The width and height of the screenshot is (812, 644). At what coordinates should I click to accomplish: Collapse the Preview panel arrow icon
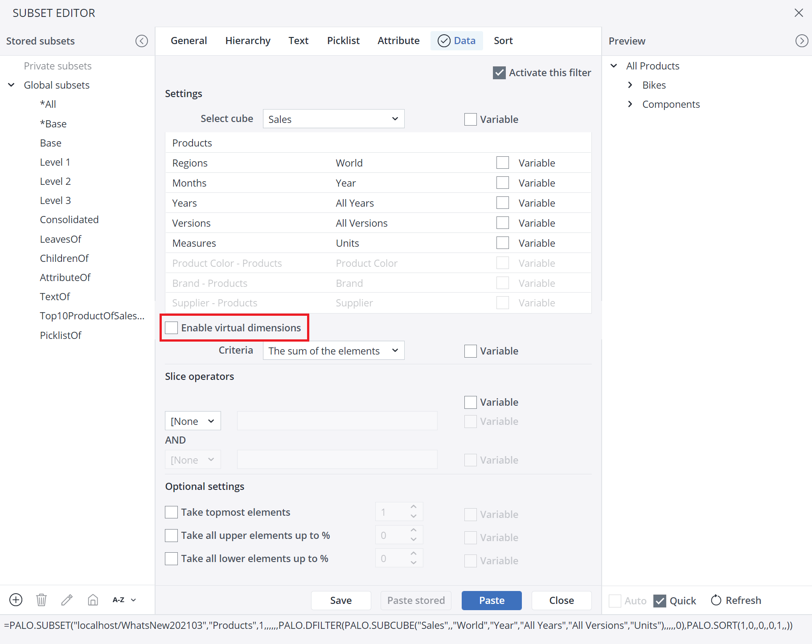(x=801, y=41)
